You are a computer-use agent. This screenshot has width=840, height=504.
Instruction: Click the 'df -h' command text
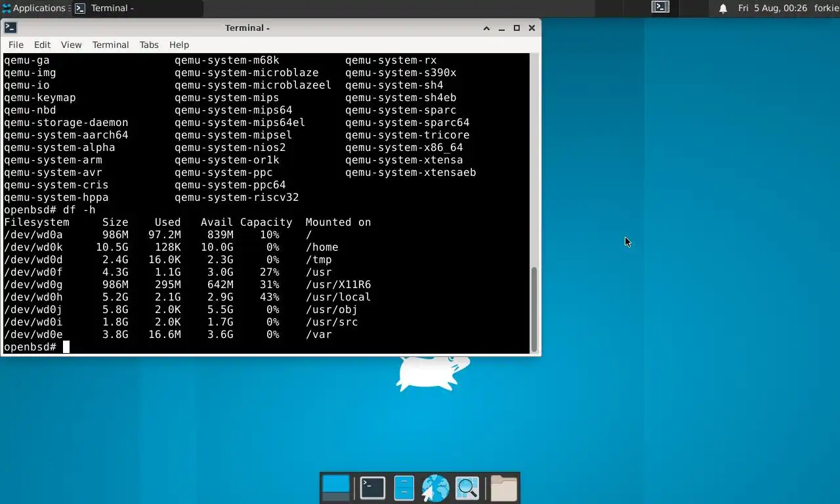[79, 210]
